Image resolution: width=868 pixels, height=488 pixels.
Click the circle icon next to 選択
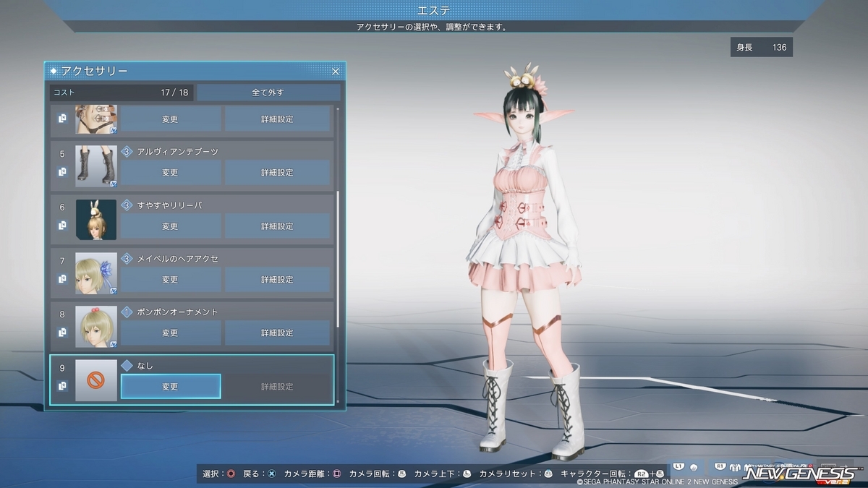coord(231,474)
